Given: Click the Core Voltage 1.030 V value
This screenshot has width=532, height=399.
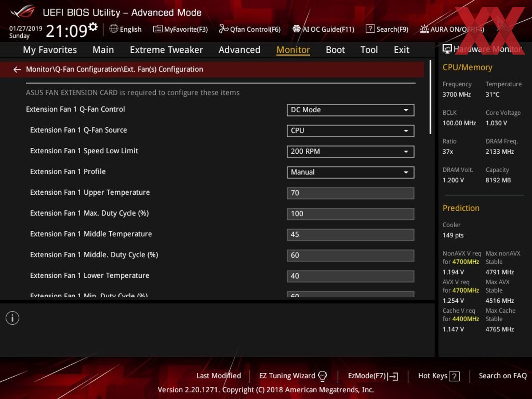Looking at the screenshot, I should tap(496, 123).
